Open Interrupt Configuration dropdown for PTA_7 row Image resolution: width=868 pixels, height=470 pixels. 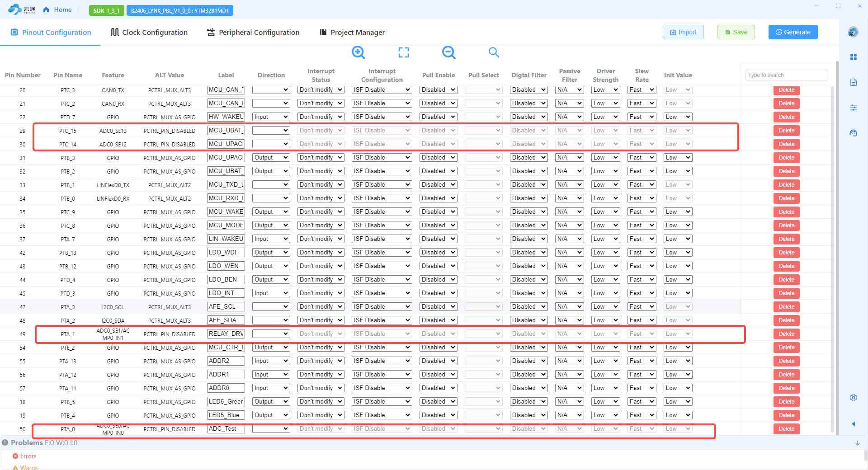click(382, 239)
